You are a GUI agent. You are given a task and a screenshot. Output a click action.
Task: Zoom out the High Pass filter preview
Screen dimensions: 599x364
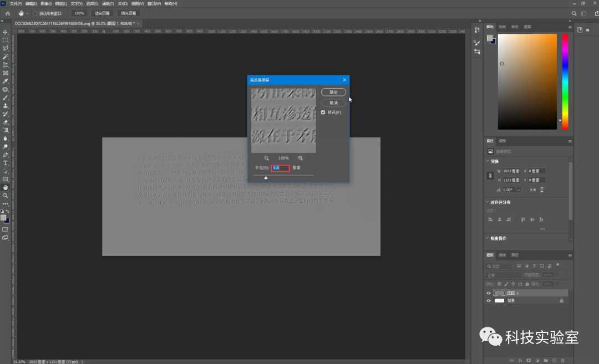[x=266, y=158]
